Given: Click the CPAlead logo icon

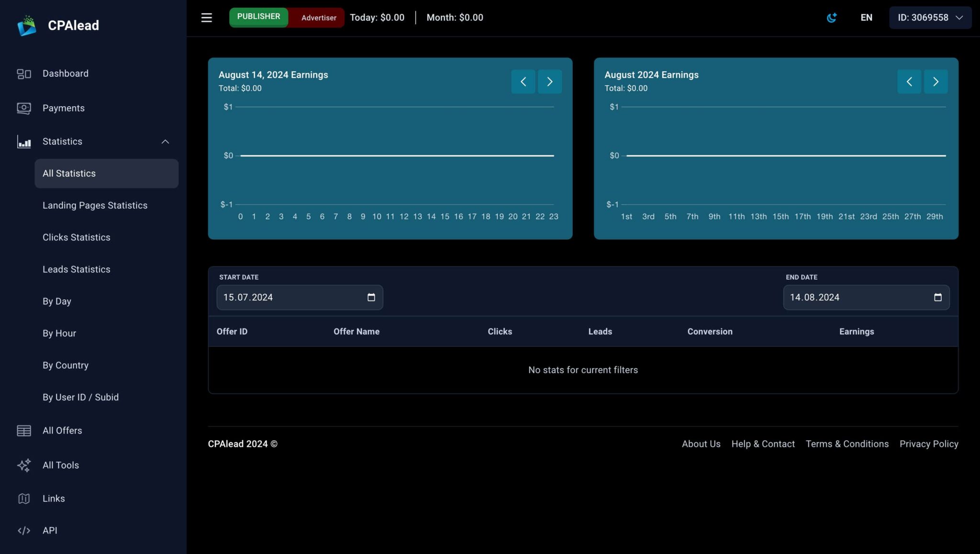Looking at the screenshot, I should 27,25.
